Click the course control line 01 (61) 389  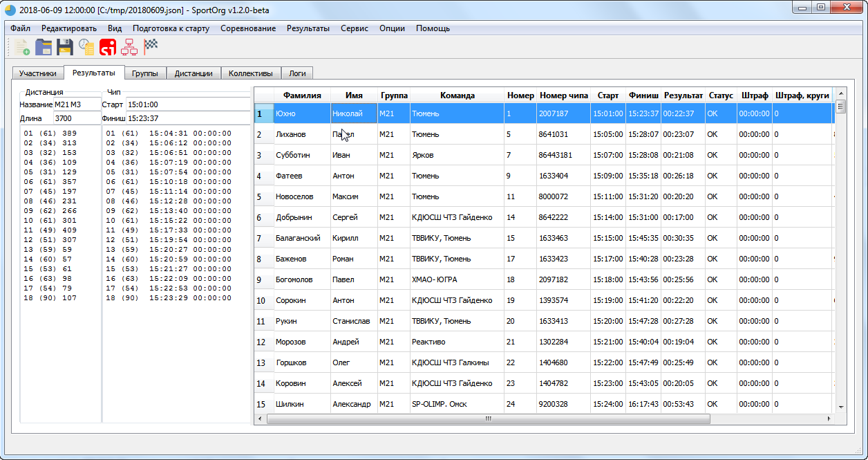click(50, 133)
